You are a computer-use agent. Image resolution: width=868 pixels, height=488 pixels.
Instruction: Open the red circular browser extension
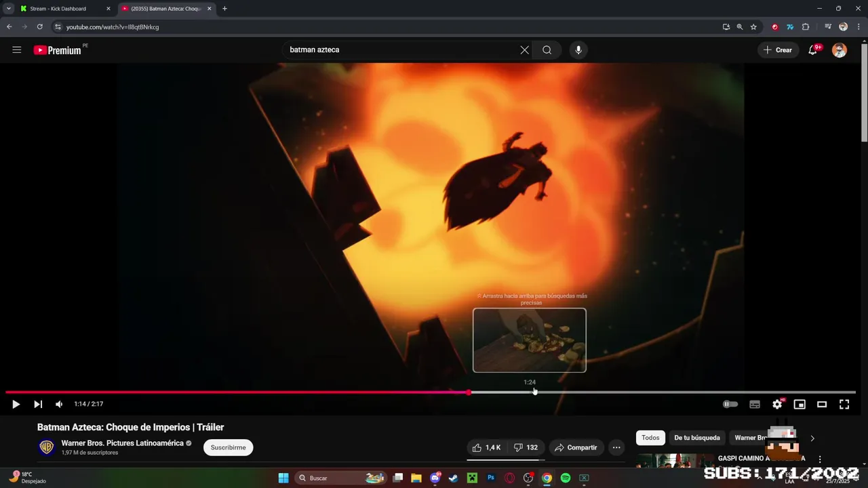coord(774,27)
